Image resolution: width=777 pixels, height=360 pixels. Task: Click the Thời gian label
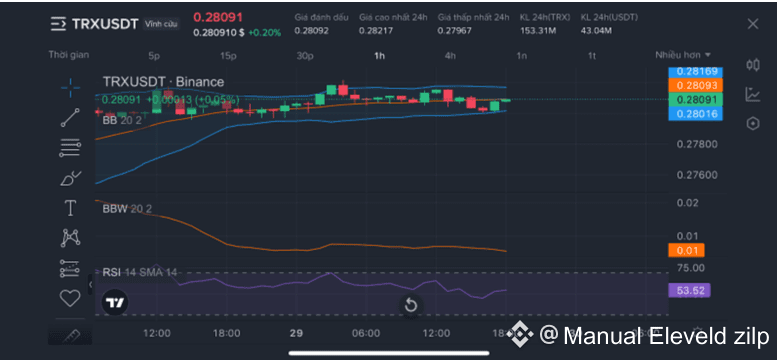click(x=69, y=55)
